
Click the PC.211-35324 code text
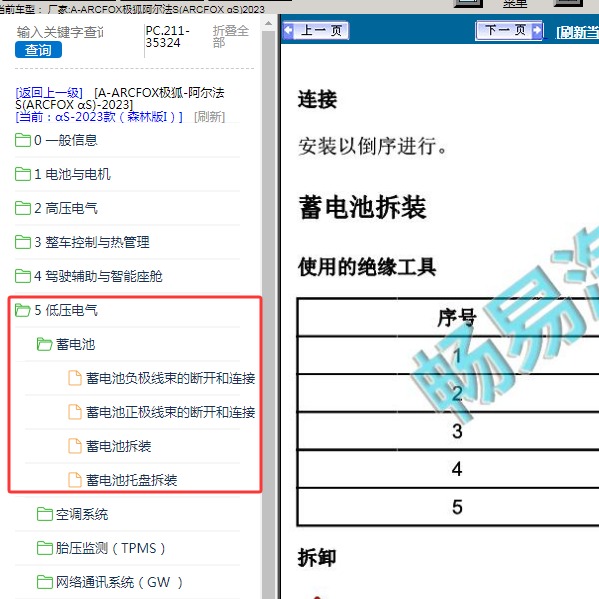167,37
